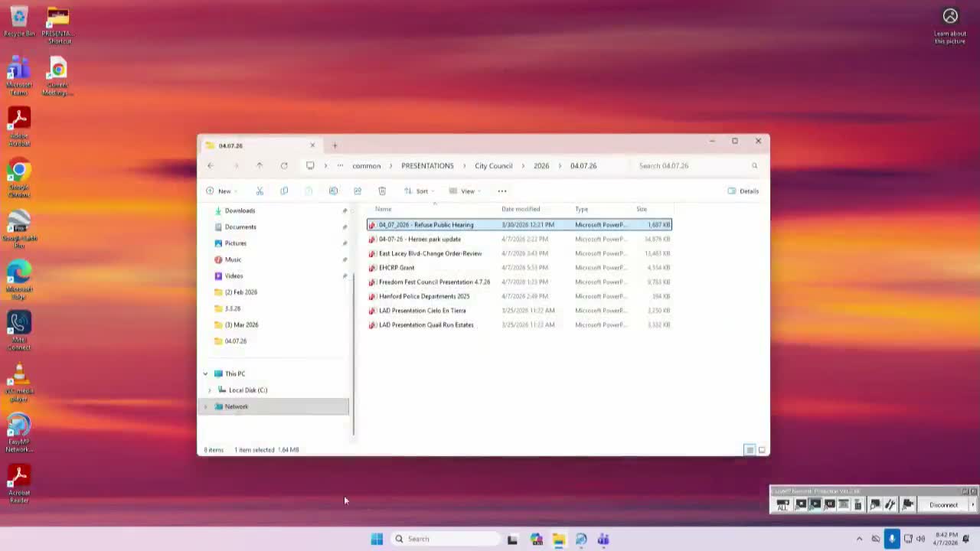
Task: Switch to large thumbnails view layout
Action: click(761, 450)
